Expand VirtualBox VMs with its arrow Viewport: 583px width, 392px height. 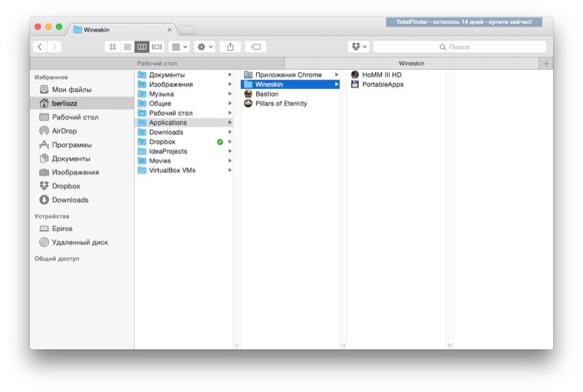coord(230,170)
